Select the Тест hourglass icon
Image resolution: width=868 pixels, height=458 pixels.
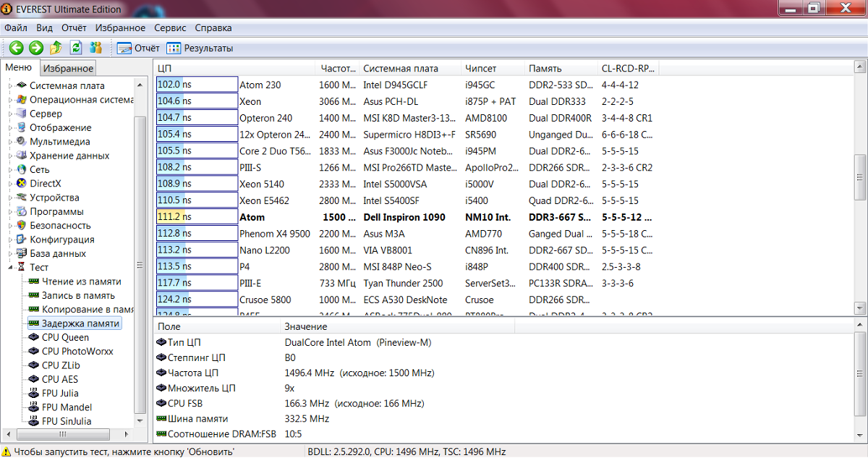tap(22, 267)
